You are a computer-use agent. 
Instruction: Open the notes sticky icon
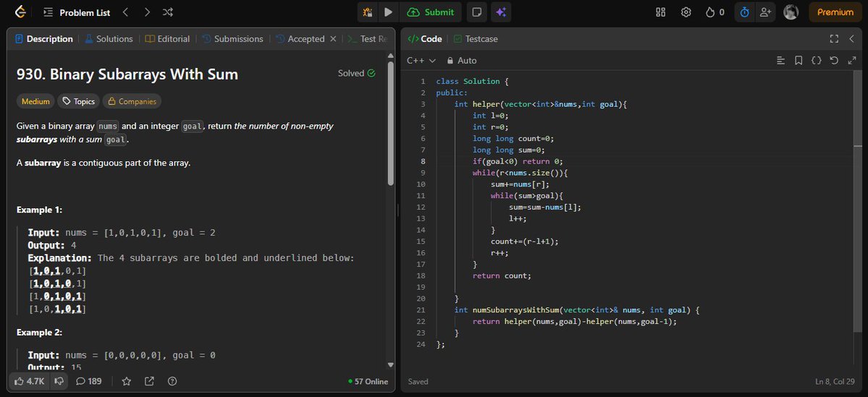coord(476,12)
